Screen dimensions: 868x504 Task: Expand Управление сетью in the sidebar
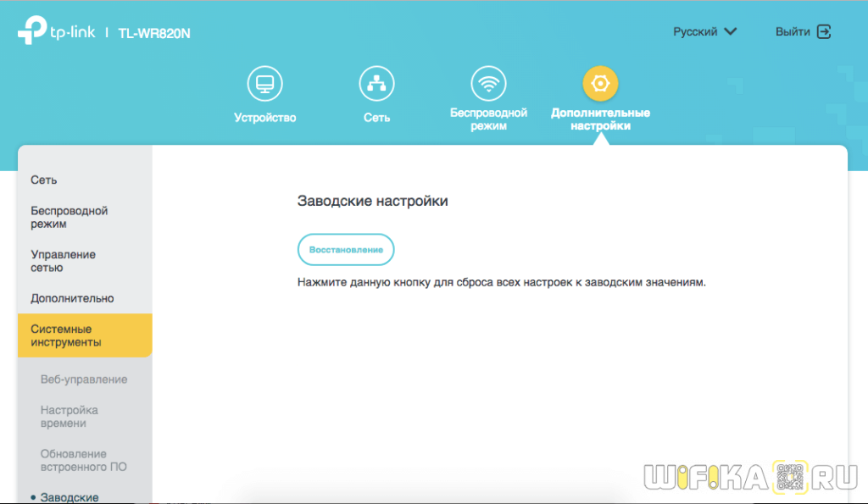tap(63, 261)
